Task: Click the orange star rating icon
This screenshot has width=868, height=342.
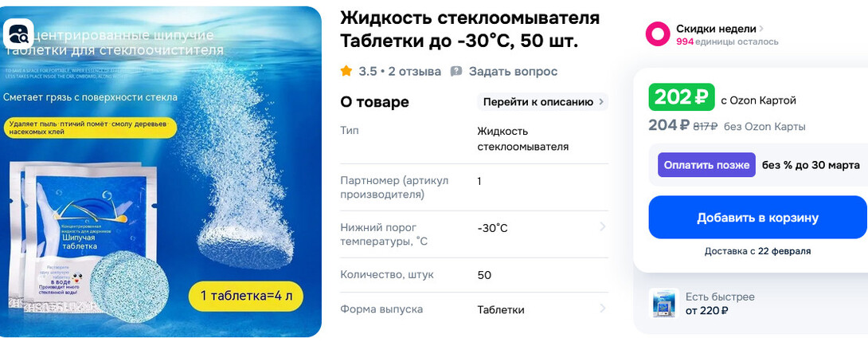Action: tap(346, 71)
